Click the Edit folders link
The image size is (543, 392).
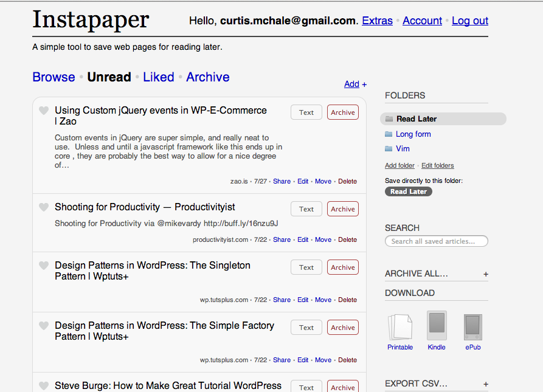[x=437, y=165]
